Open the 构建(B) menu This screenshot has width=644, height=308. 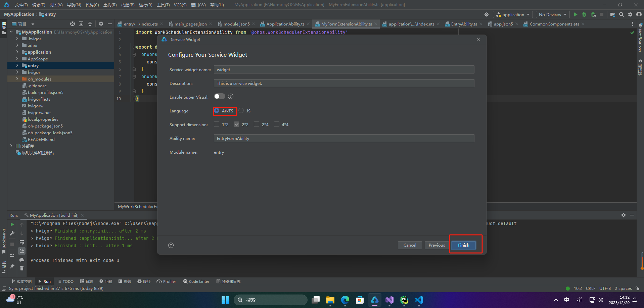[128, 5]
